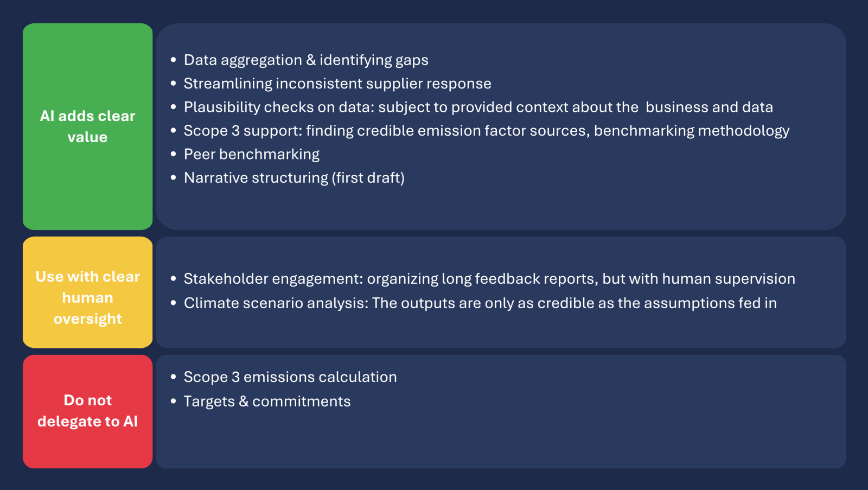This screenshot has width=868, height=490.
Task: Click the "Climate scenario analysis" bullet text
Action: (x=480, y=303)
